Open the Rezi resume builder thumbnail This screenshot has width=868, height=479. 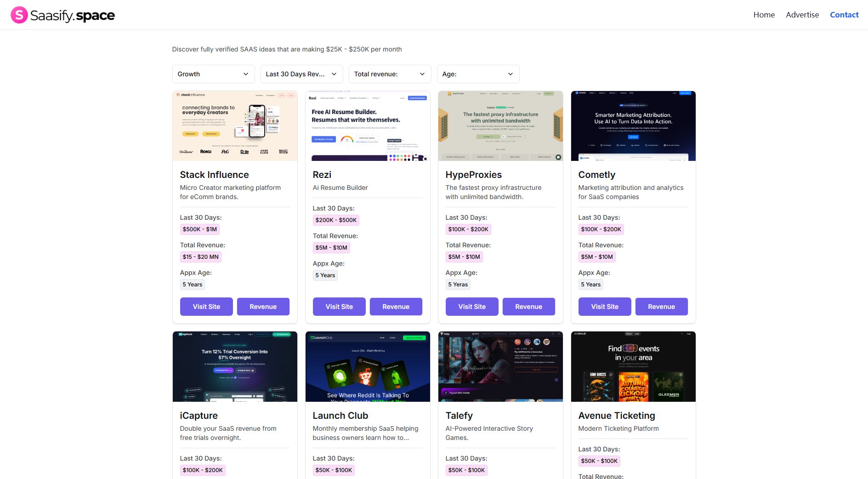point(368,126)
